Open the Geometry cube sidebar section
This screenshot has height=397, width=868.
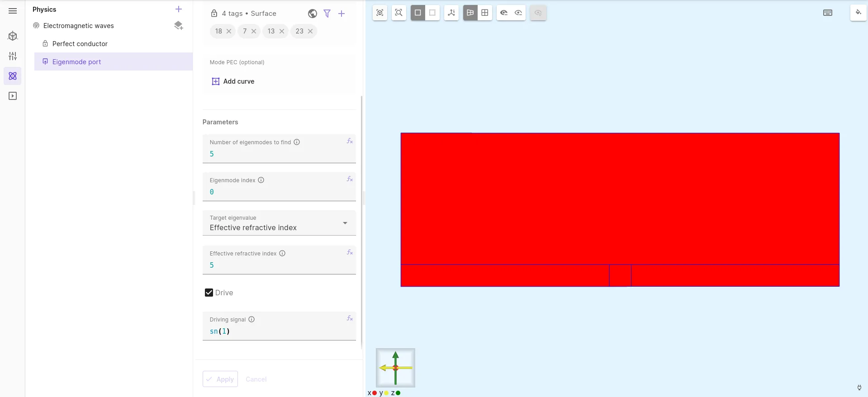(x=13, y=36)
